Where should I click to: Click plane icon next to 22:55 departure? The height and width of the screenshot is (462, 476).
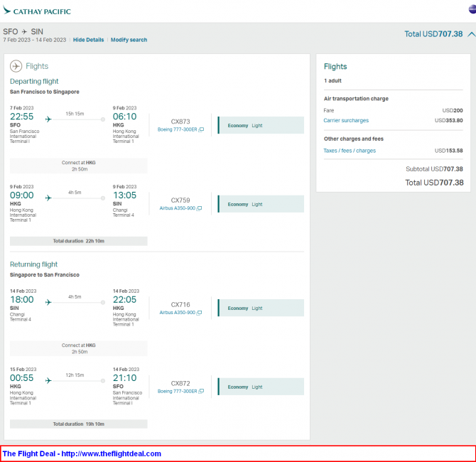tap(48, 119)
